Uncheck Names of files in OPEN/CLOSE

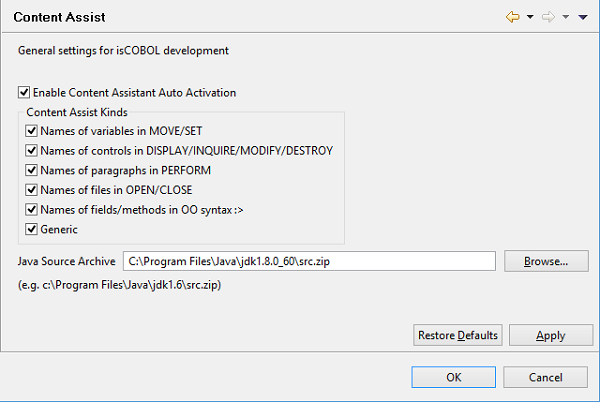33,190
